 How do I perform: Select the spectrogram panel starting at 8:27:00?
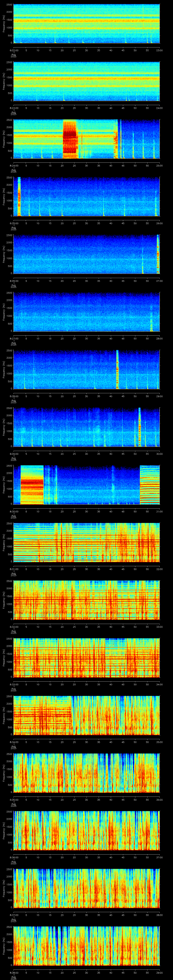click(x=86, y=312)
